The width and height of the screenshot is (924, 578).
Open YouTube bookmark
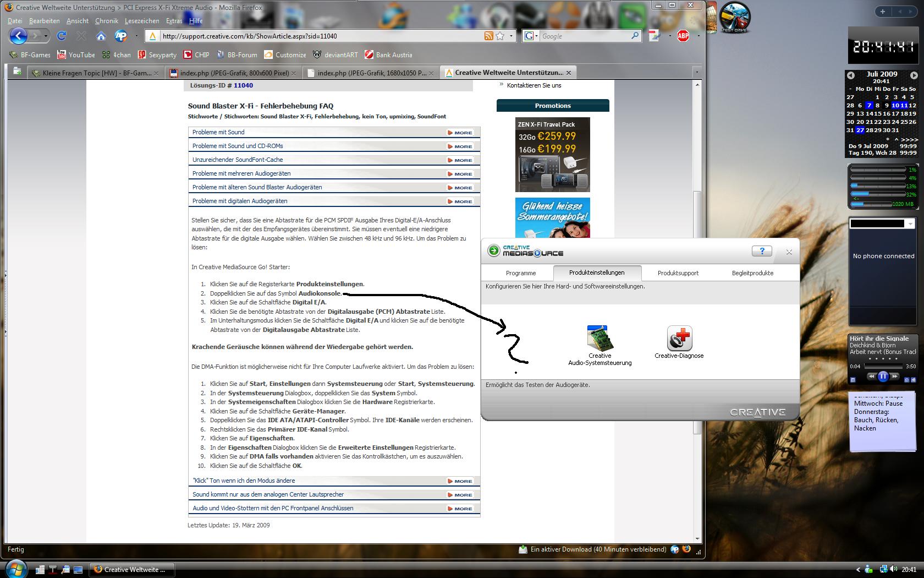coord(76,54)
